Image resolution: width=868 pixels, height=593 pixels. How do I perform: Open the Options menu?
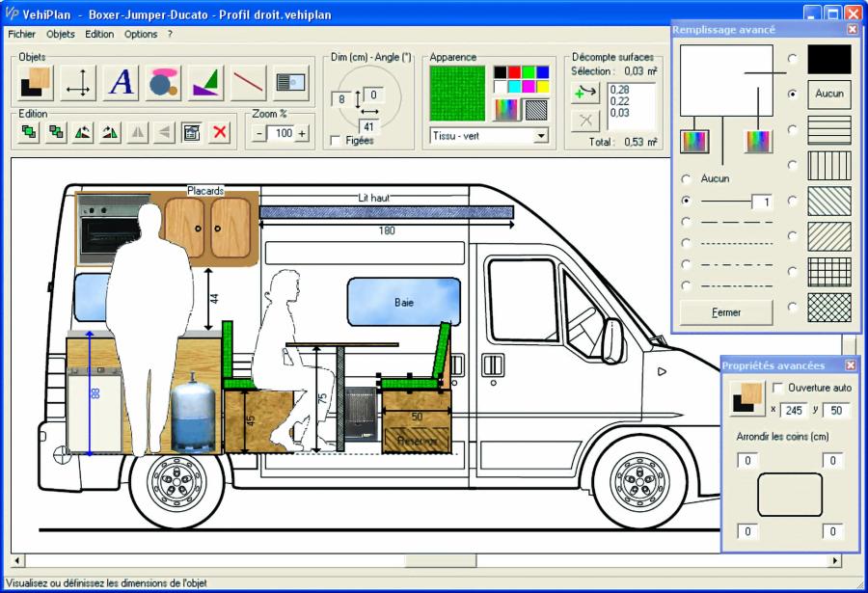[141, 35]
